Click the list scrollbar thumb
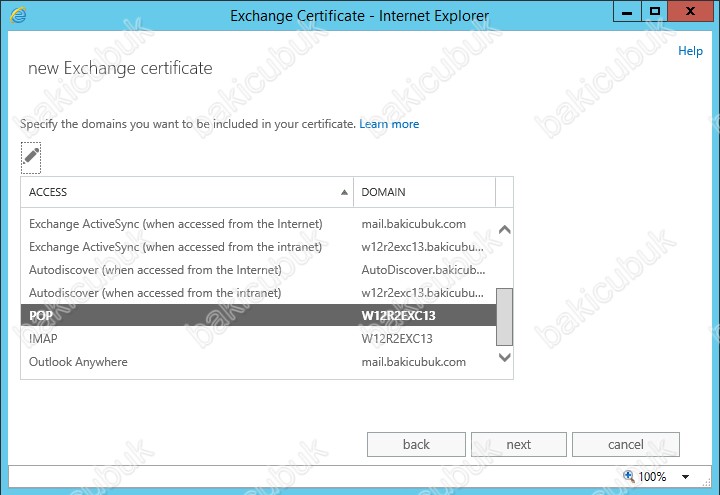Screen dimensions: 720x495 505,316
